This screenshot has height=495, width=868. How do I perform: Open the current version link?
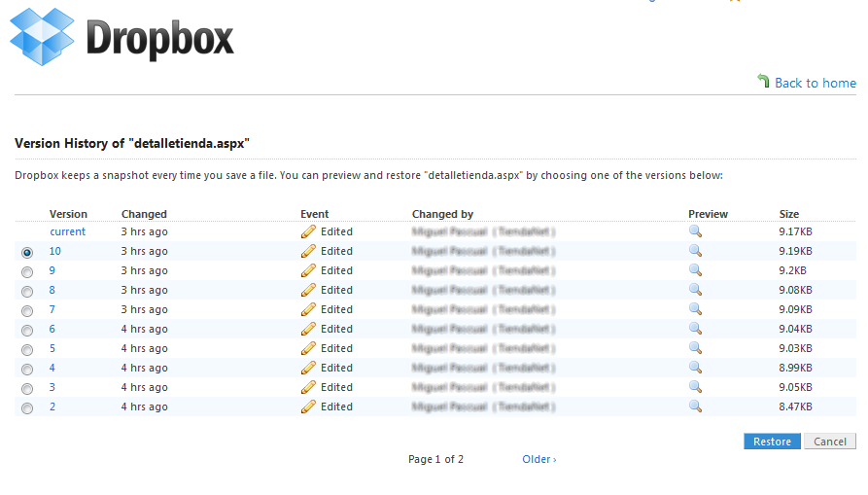coord(67,231)
